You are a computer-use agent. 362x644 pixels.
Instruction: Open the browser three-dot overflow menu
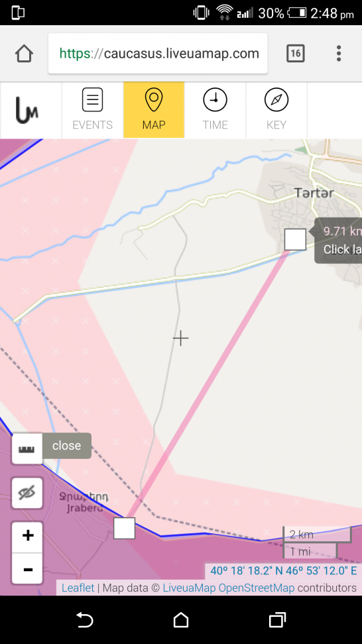point(339,54)
